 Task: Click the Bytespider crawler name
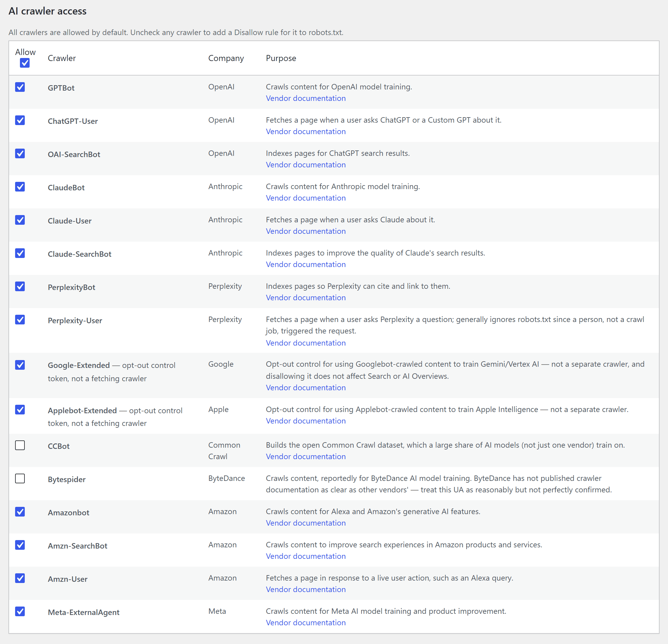pyautogui.click(x=66, y=480)
